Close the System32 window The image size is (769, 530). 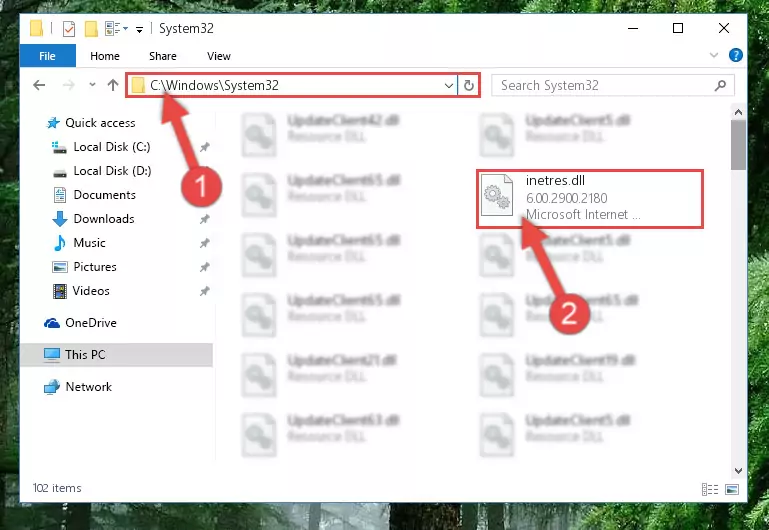724,28
